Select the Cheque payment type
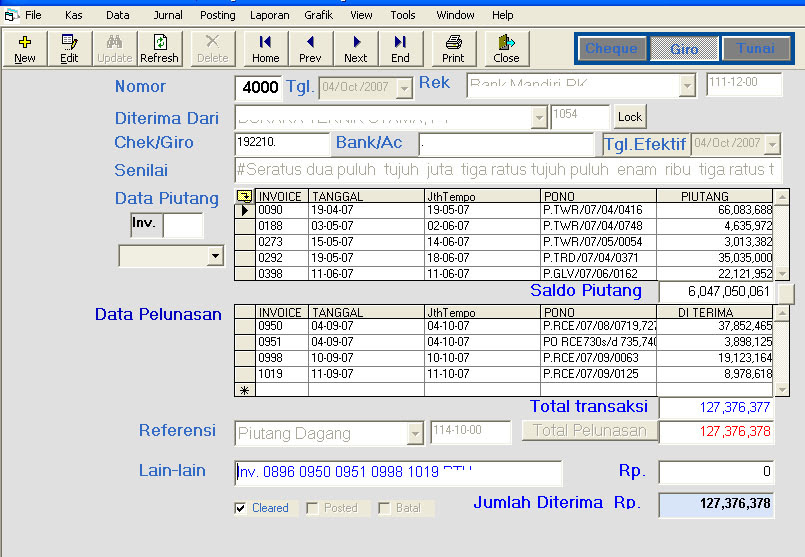805x557 pixels. (611, 49)
